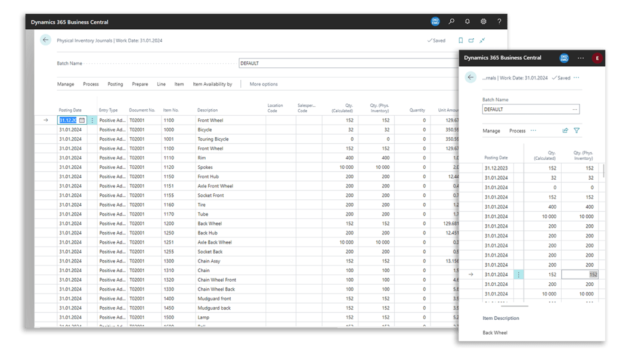
Task: Click the search magnifier icon in header
Action: [451, 21]
